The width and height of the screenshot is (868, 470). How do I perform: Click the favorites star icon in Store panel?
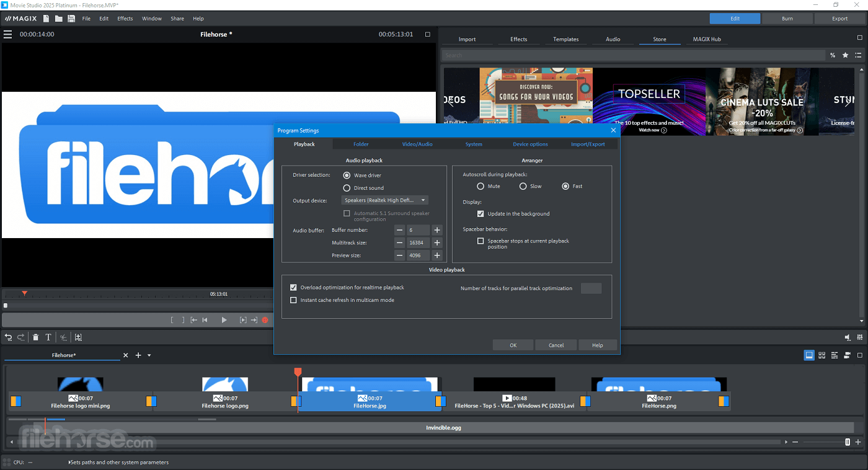pos(845,55)
